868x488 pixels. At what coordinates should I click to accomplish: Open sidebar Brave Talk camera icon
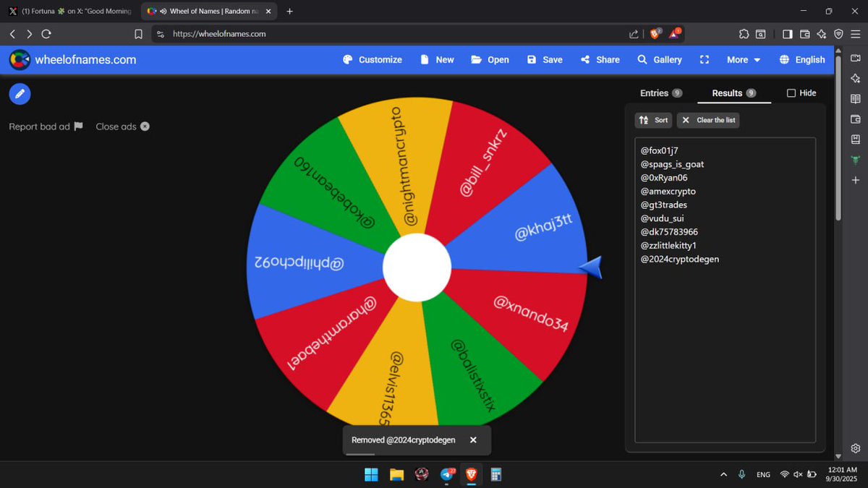tap(856, 59)
